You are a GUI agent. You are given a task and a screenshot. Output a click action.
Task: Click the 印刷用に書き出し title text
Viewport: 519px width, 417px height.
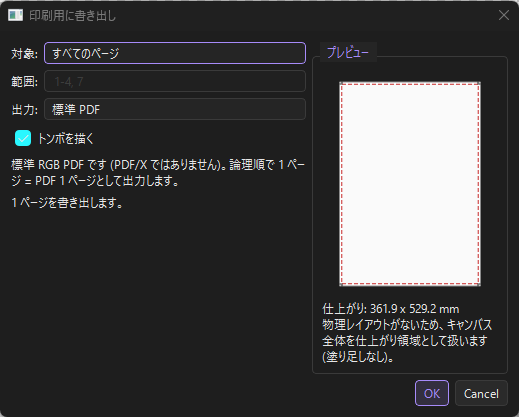pyautogui.click(x=72, y=16)
